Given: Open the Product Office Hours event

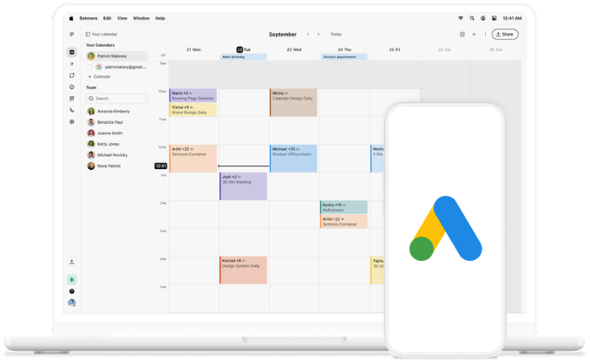Looking at the screenshot, I should [293, 159].
